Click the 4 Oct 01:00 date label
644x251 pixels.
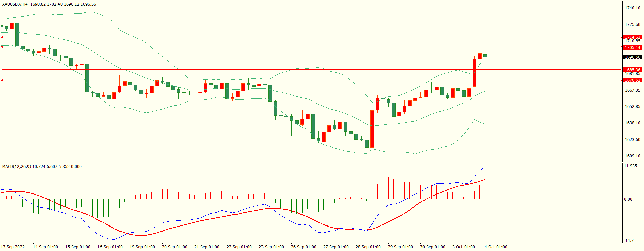click(x=496, y=247)
